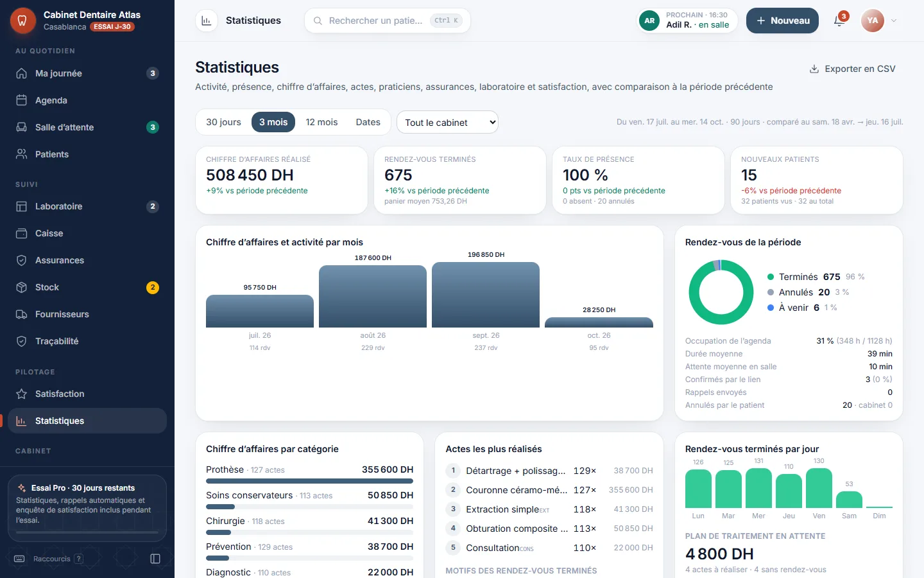Expand the user account chevron

pyautogui.click(x=894, y=21)
